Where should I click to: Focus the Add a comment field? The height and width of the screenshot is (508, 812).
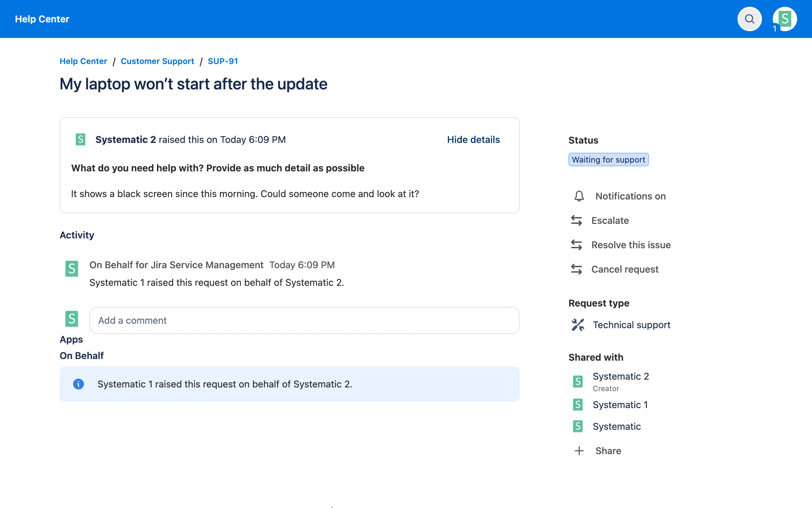coord(304,320)
